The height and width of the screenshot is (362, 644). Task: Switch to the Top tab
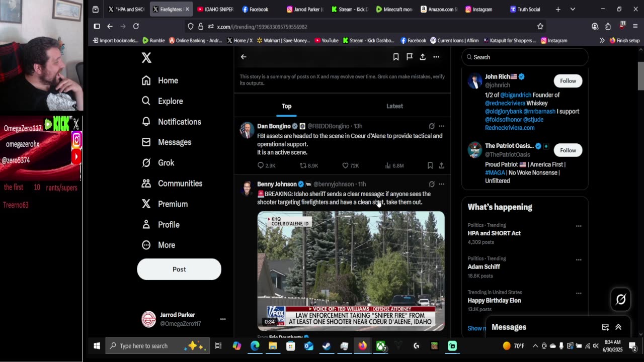click(287, 106)
